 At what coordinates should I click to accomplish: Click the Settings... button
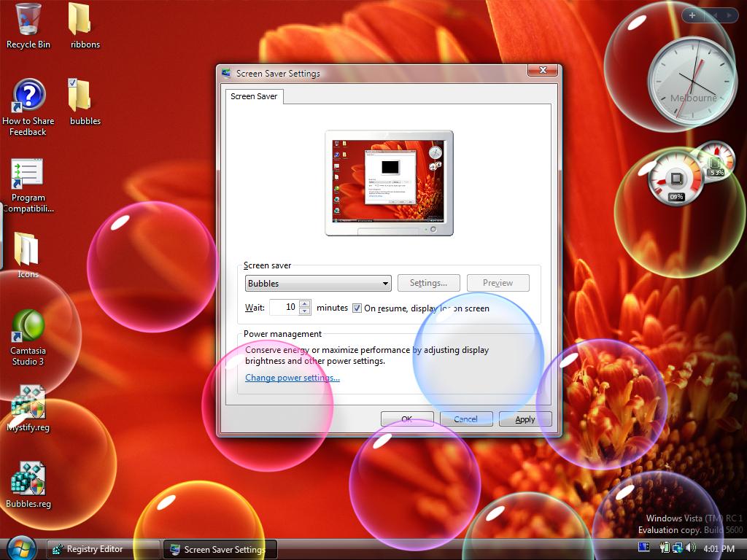429,283
